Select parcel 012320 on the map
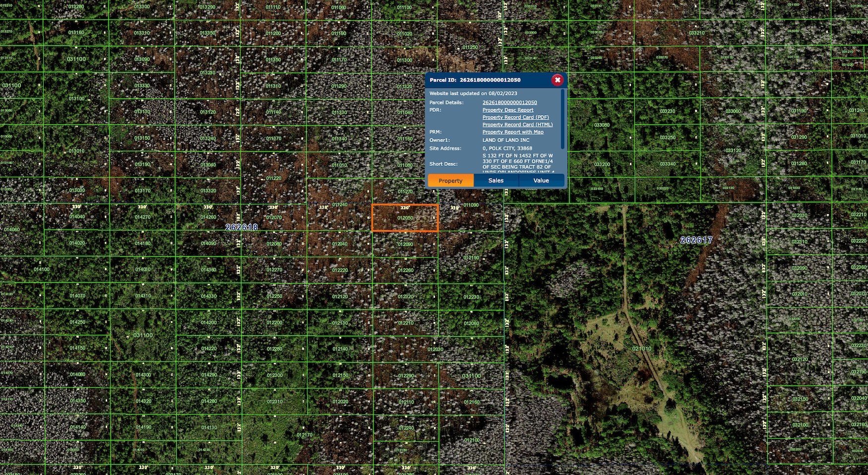This screenshot has height=475, width=868. [x=405, y=296]
